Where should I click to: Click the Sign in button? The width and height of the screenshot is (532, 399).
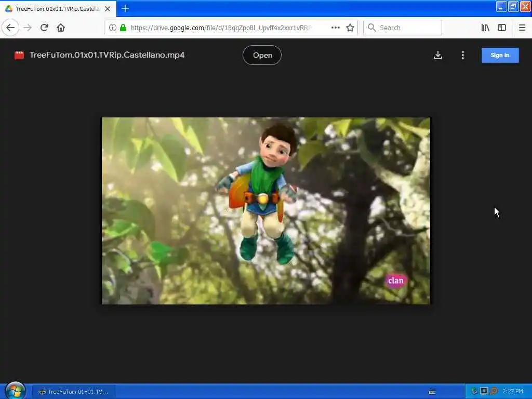[500, 55]
